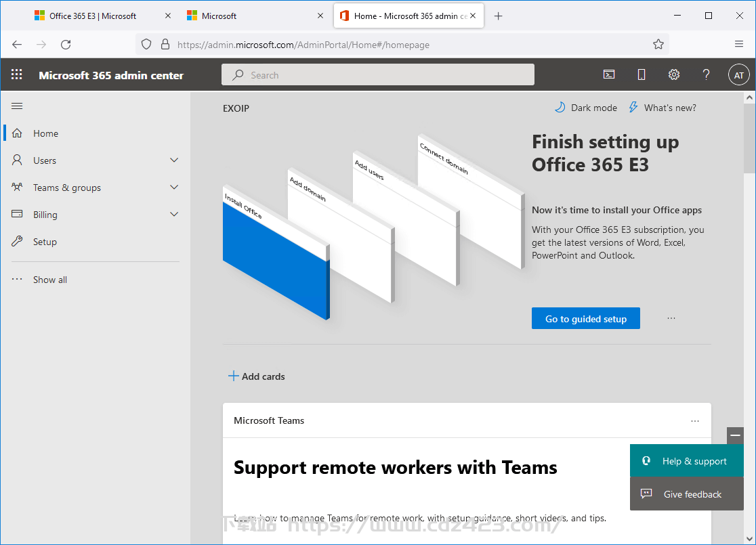Click the Microsoft 365 admin center title

pos(111,75)
